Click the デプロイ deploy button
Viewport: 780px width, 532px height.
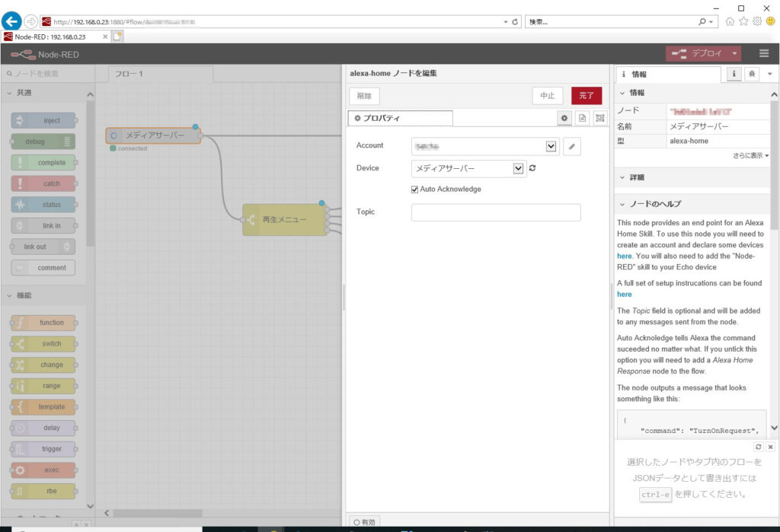click(698, 54)
